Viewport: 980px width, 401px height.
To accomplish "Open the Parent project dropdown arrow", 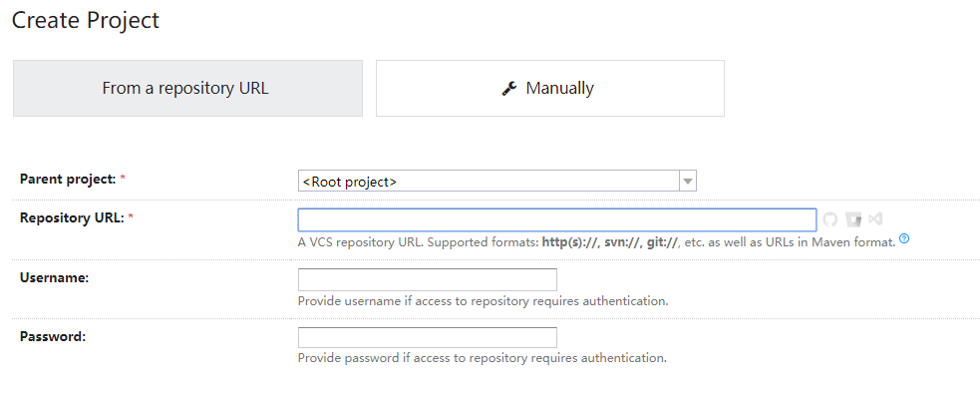I will [x=687, y=182].
